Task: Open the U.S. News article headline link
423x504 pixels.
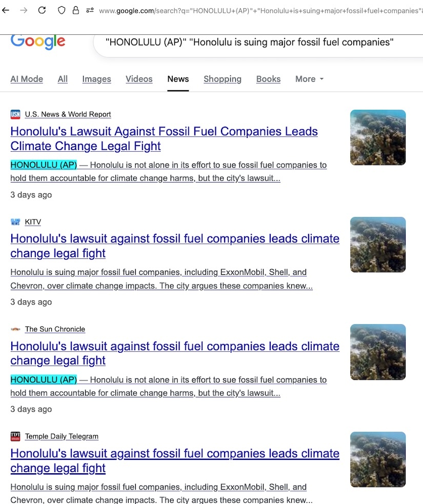Action: 164,138
